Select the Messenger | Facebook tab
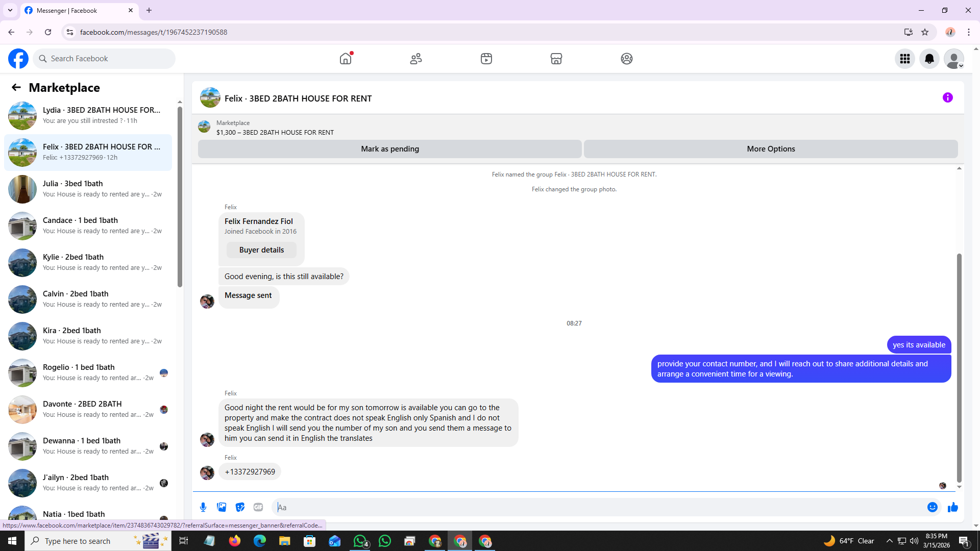The width and height of the screenshot is (980, 551). point(79,10)
